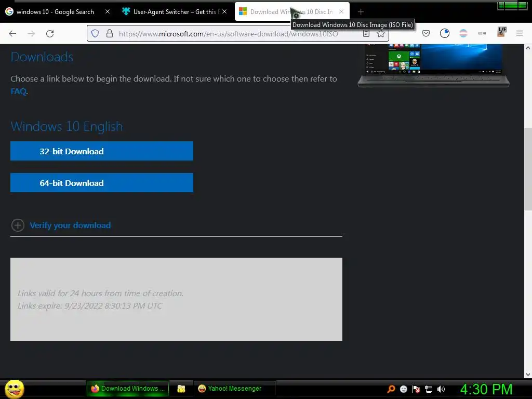Open Yahoo! Messenger from taskbar
This screenshot has height=399, width=532.
[x=234, y=389]
